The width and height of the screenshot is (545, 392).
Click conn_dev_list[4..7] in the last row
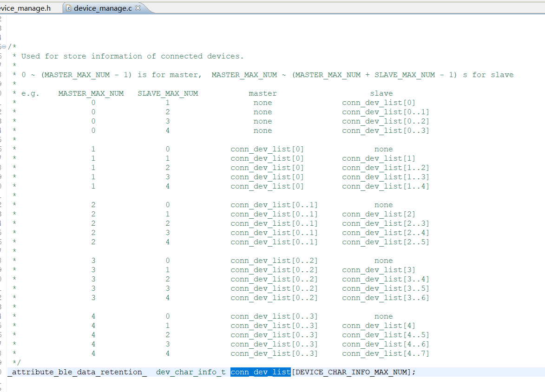385,353
